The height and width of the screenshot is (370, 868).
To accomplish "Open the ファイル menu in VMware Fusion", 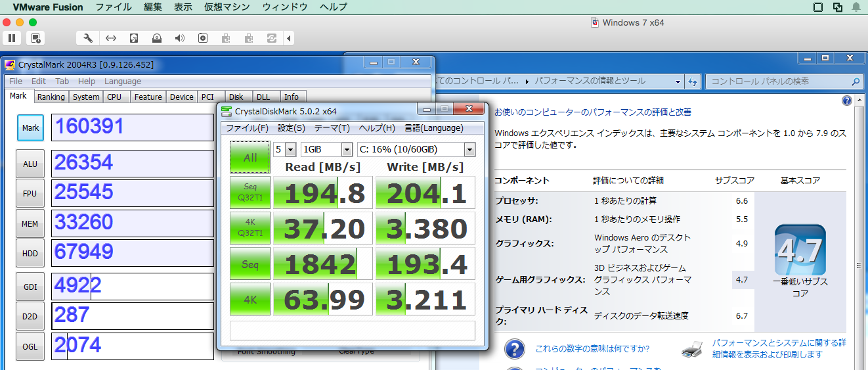I will point(113,7).
